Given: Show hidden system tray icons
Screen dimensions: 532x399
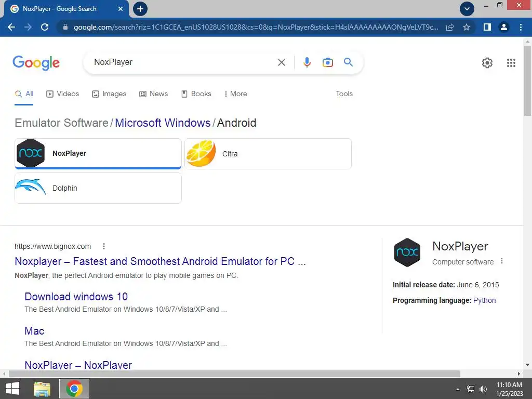Looking at the screenshot, I should pyautogui.click(x=458, y=389).
